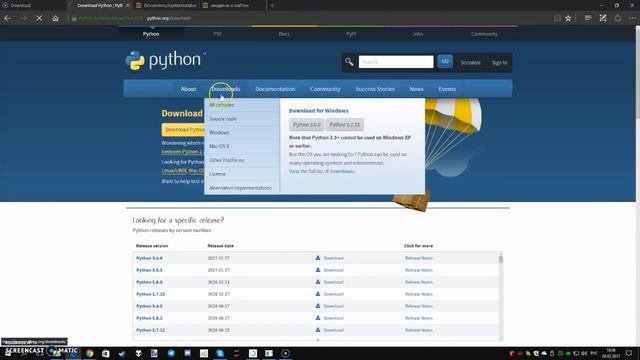
Task: Open the Events navigation menu
Action: tap(447, 89)
